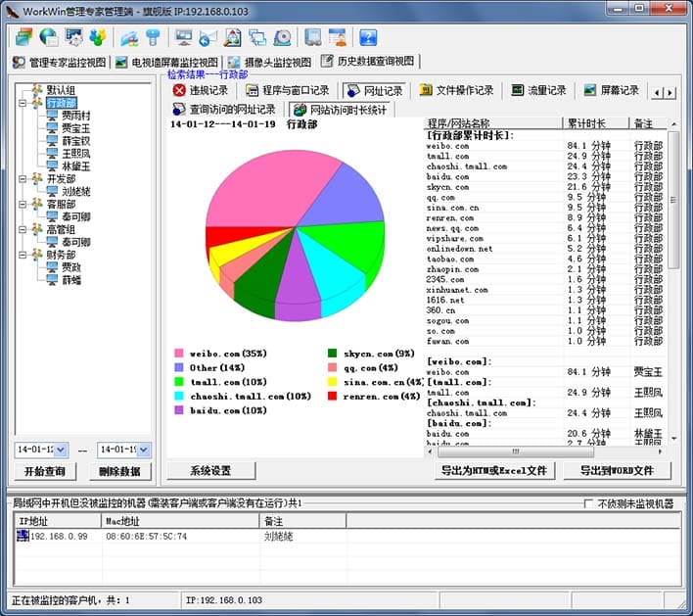The image size is (693, 616).
Task: Open the 网站访问时长统计 sub-tab
Action: [341, 110]
